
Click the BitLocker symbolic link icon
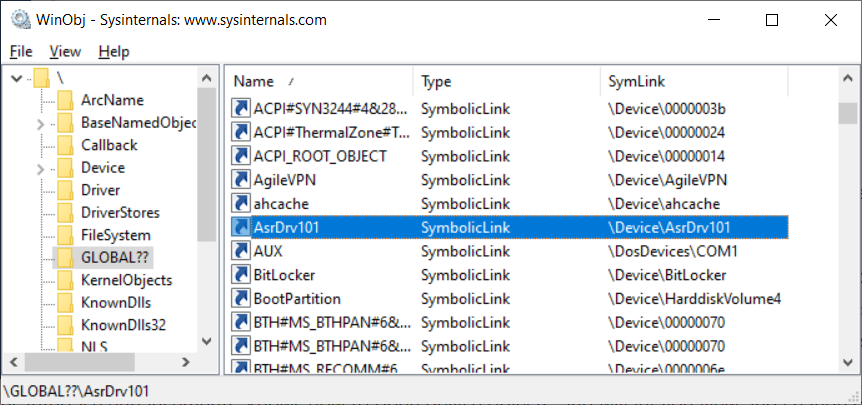pyautogui.click(x=241, y=275)
